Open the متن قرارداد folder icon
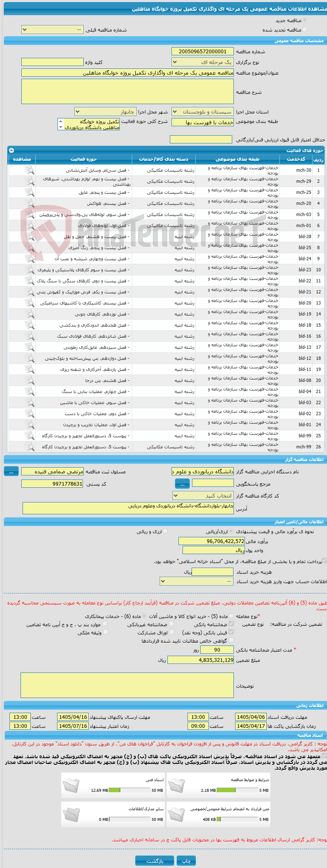The image size is (327, 868). [176, 815]
